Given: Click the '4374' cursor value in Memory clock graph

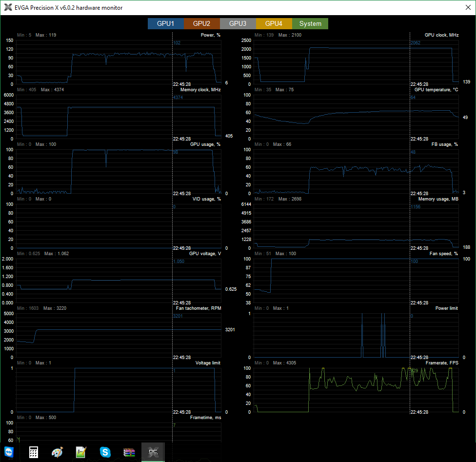Looking at the screenshot, I should [x=178, y=98].
